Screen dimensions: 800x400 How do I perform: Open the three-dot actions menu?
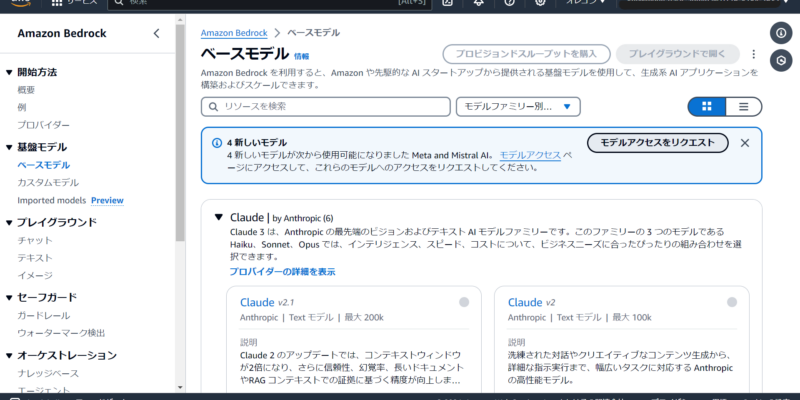click(754, 54)
